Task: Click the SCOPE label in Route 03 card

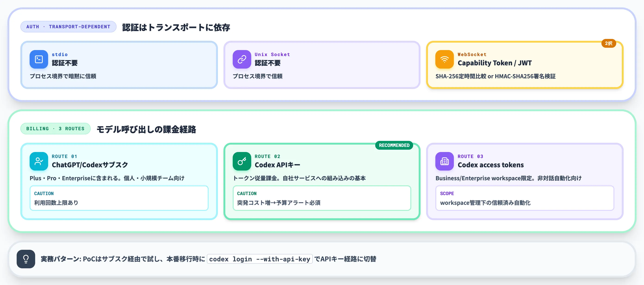Action: click(x=447, y=193)
